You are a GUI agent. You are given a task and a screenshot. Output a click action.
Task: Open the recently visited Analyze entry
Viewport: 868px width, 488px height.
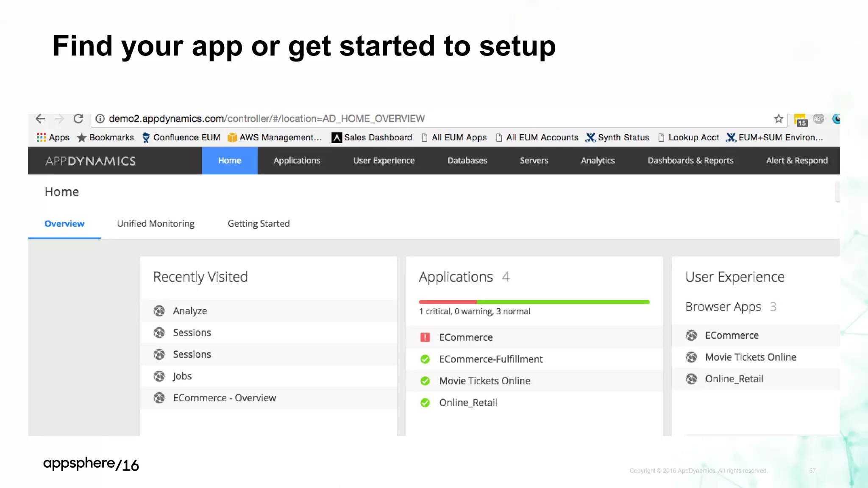(x=268, y=311)
